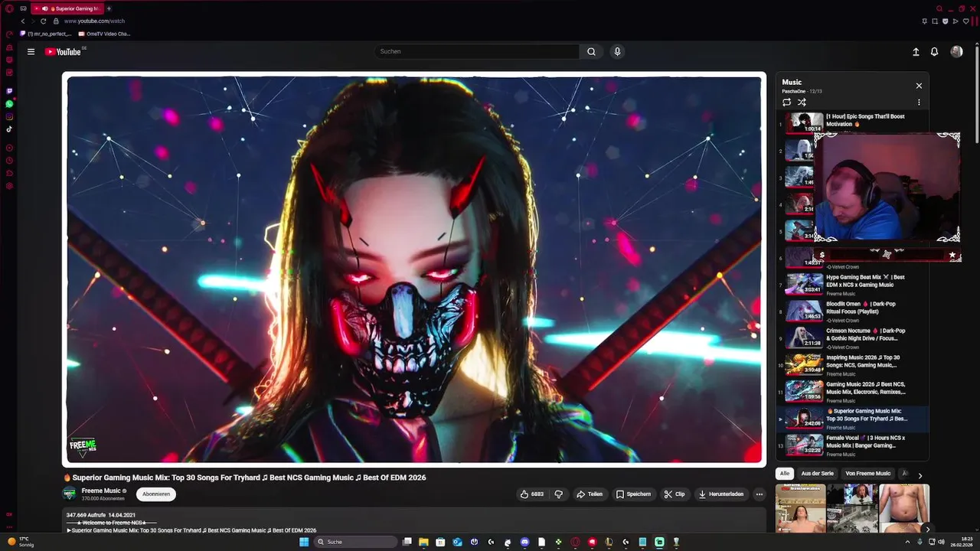Play Female Vocal 3 Hours NCS entry
Screen dimensions: 980x551
point(853,445)
